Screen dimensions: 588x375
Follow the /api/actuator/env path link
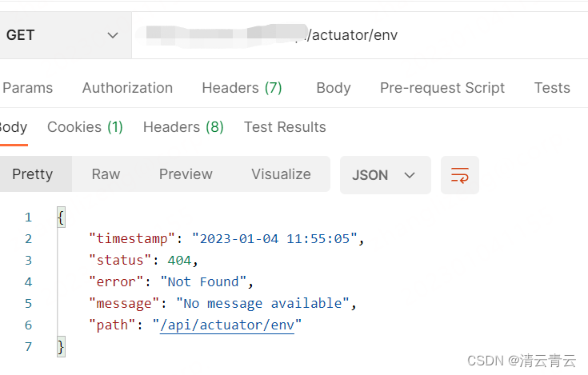(227, 325)
